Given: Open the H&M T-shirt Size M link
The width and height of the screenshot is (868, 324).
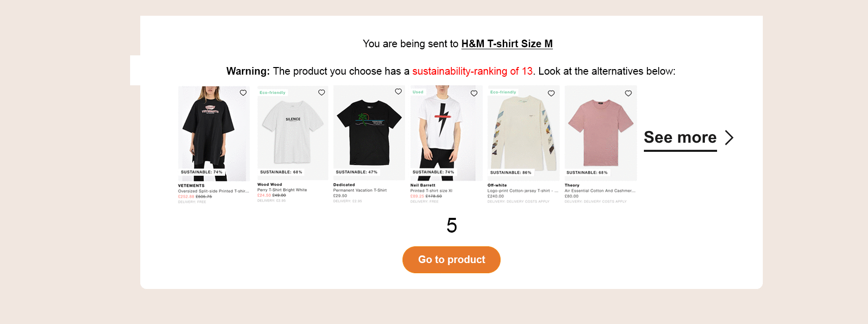Looking at the screenshot, I should click(x=507, y=44).
